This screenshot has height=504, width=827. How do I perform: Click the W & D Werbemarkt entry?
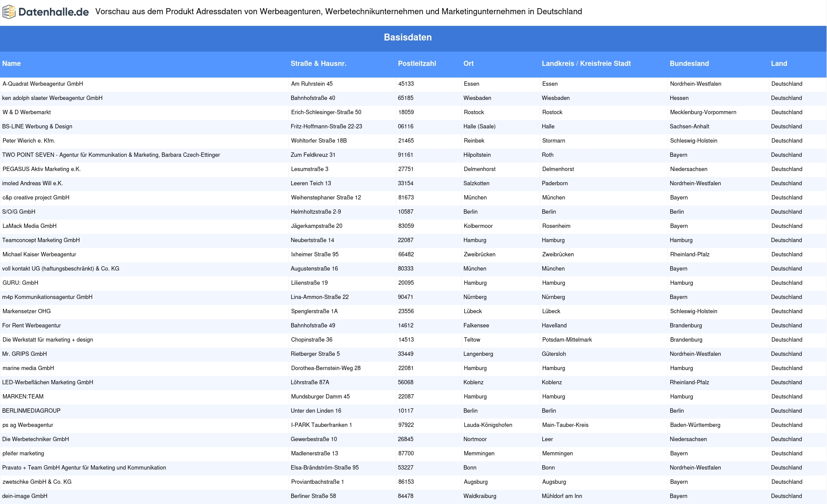coord(27,112)
